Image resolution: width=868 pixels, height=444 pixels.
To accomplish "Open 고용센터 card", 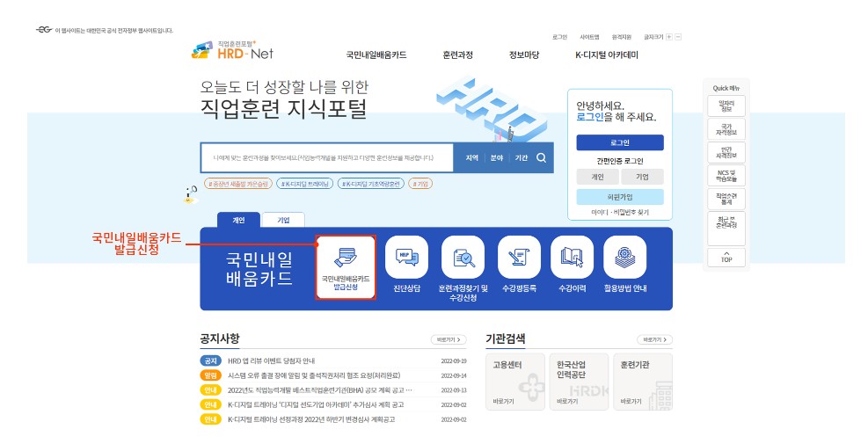I will tap(515, 382).
